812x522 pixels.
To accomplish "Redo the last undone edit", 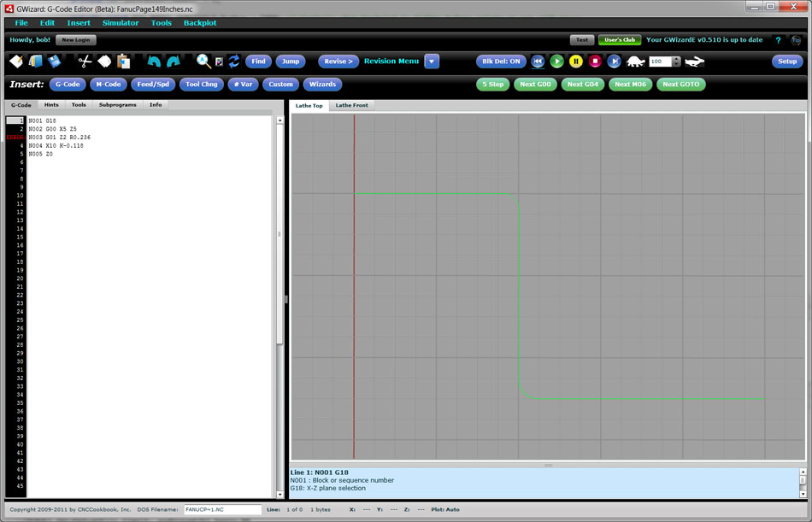I will click(x=173, y=61).
